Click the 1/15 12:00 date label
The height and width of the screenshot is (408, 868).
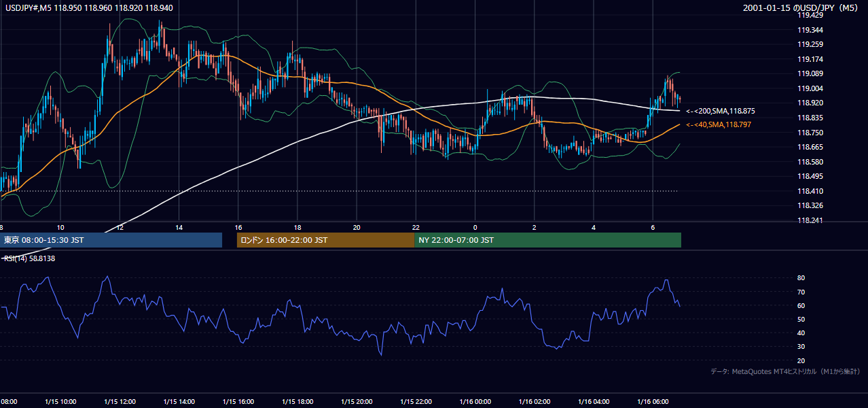click(120, 401)
